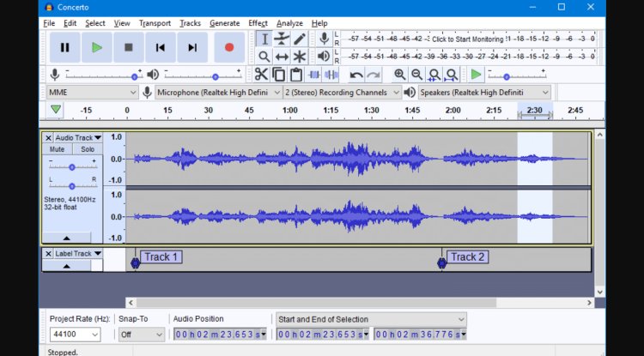Click the Audio Track gain slider
This screenshot has width=644, height=356.
pyautogui.click(x=72, y=167)
